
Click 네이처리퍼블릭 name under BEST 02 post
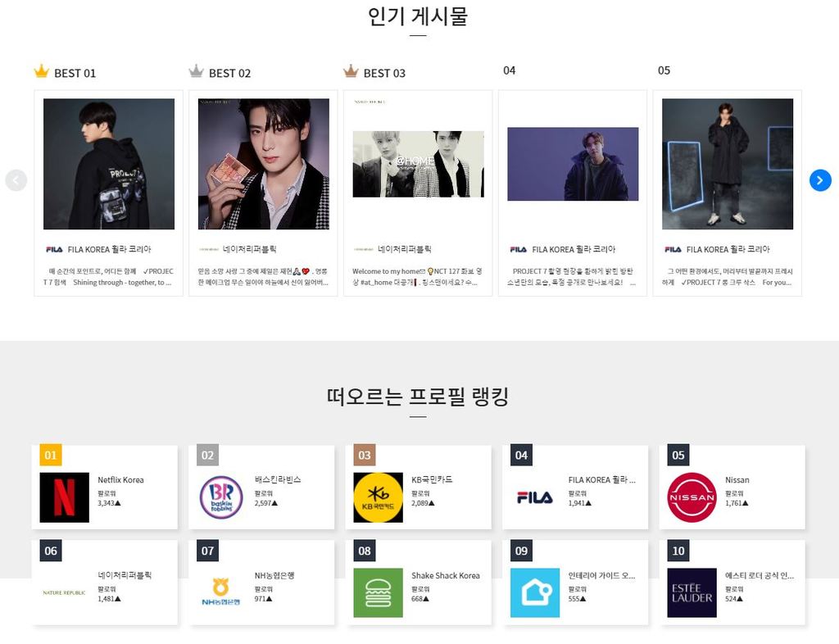point(249,249)
